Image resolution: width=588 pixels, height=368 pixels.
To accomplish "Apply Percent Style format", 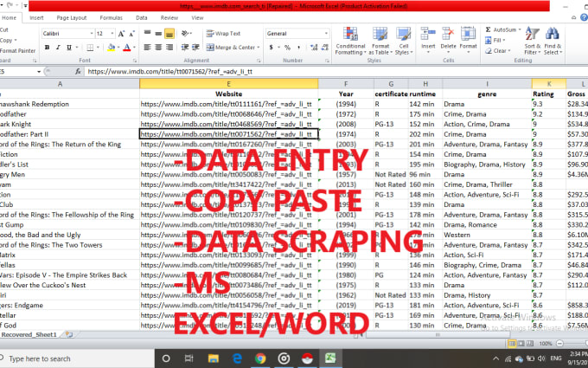I will pyautogui.click(x=287, y=48).
